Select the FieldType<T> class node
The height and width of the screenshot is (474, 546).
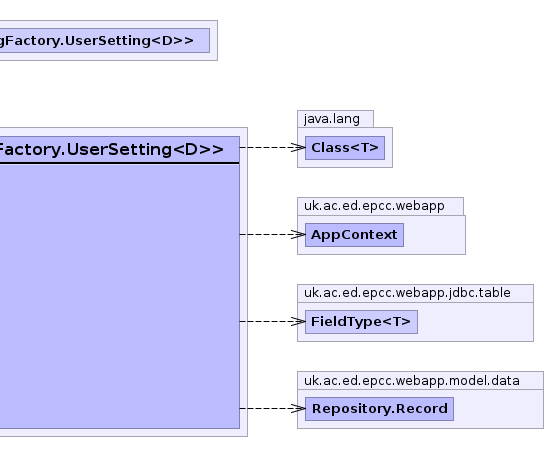pyautogui.click(x=361, y=322)
